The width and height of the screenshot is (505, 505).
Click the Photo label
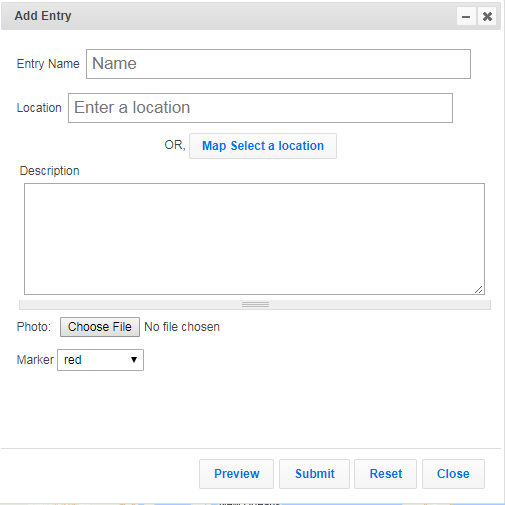pos(34,327)
